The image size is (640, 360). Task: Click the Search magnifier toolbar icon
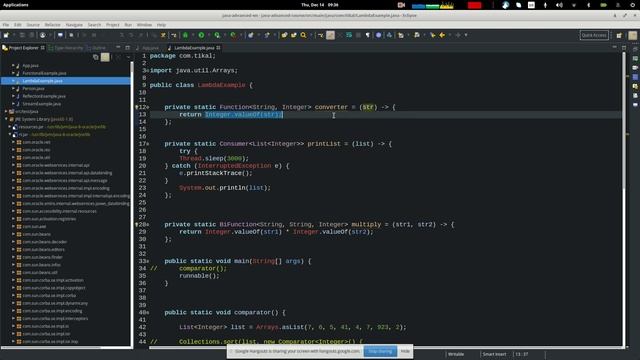pyautogui.click(x=303, y=36)
